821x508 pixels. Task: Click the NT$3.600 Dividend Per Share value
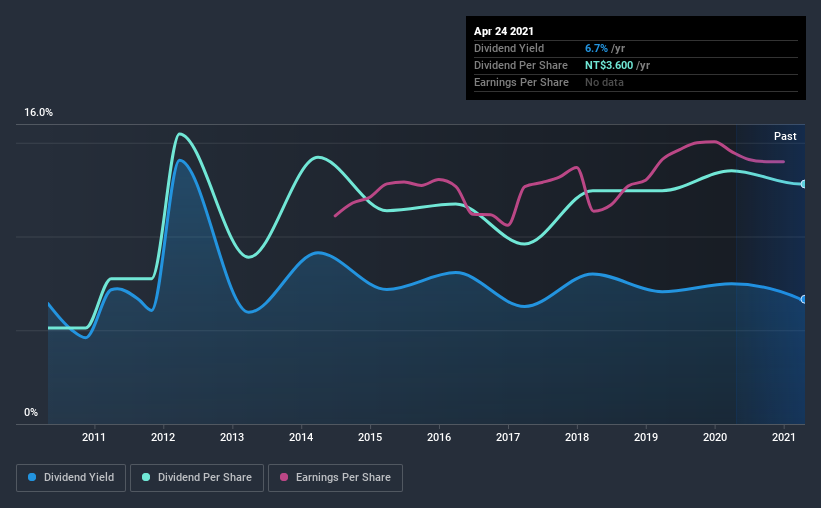pos(609,65)
